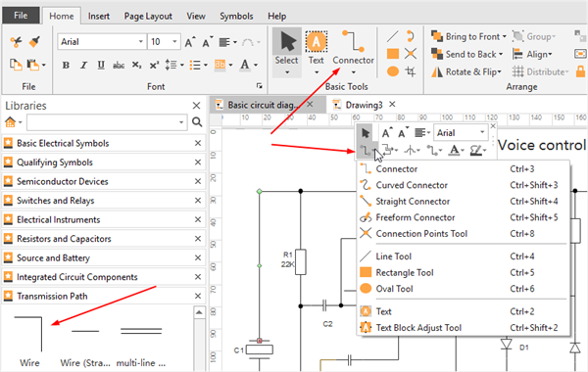Click Decrease Font Size in the ribbon
Screen dimensions: 588x372
[208, 42]
